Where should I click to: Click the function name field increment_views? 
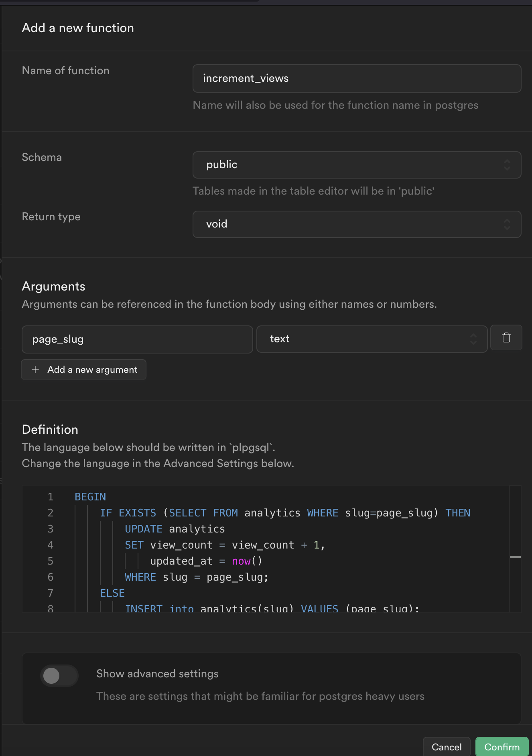357,79
